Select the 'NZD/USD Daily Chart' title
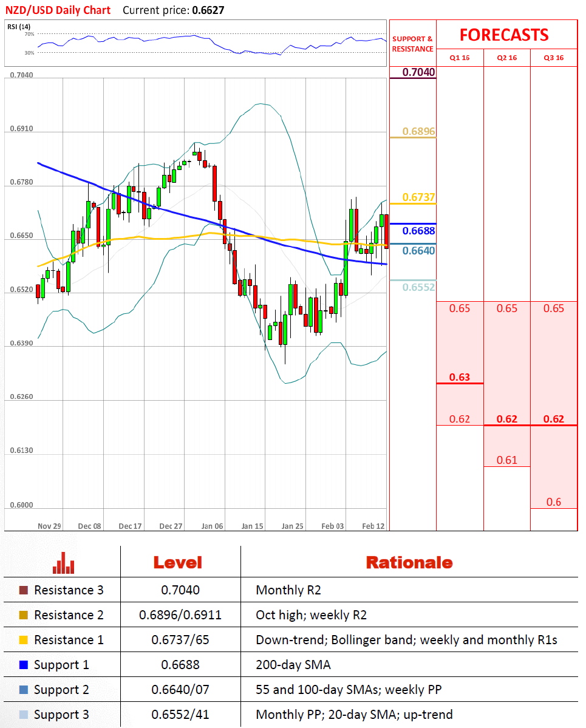 point(58,10)
